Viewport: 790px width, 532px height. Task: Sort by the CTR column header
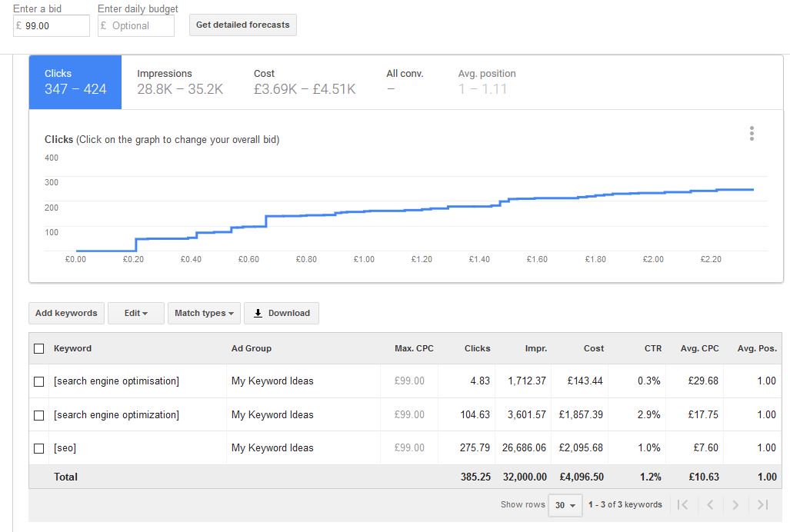point(653,348)
